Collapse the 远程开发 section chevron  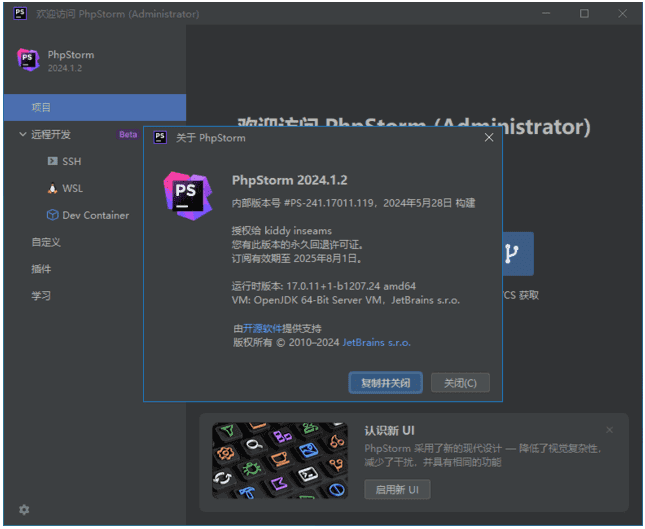(23, 134)
